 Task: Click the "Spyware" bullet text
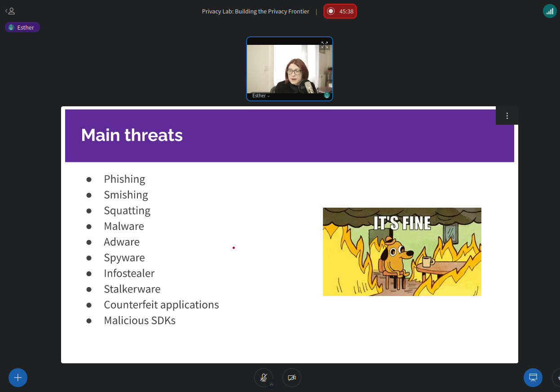[124, 257]
